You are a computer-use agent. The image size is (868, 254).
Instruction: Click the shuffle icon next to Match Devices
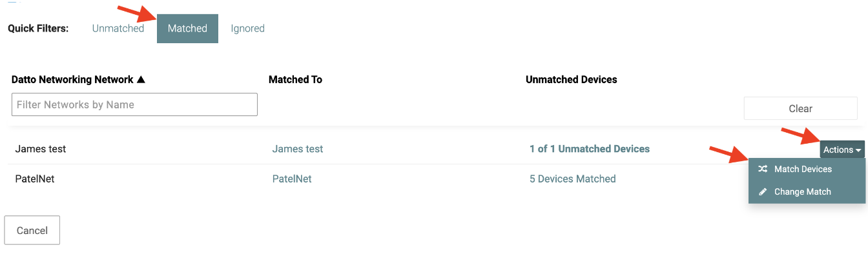(763, 169)
